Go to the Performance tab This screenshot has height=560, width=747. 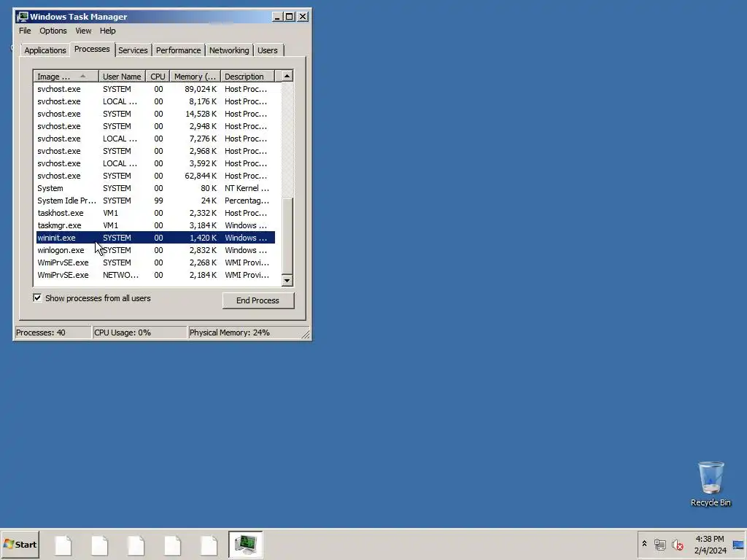[178, 50]
